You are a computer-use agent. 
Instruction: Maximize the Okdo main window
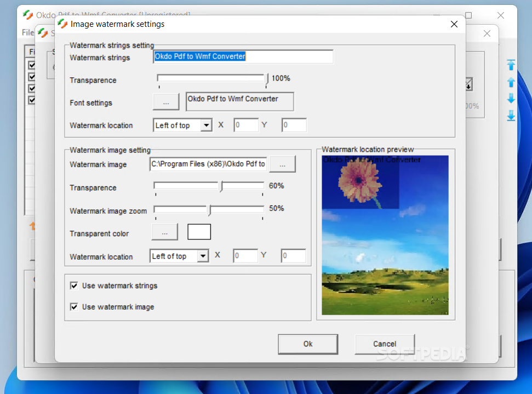pos(468,15)
